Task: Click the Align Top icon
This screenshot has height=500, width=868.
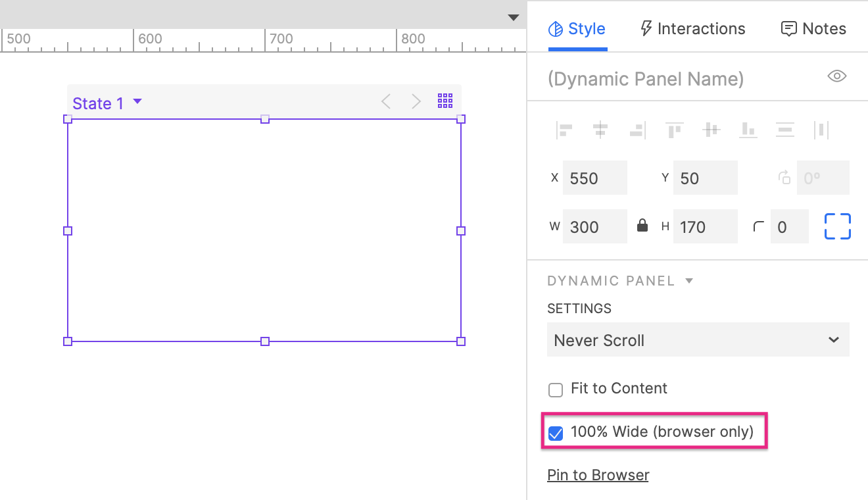Action: 674,130
